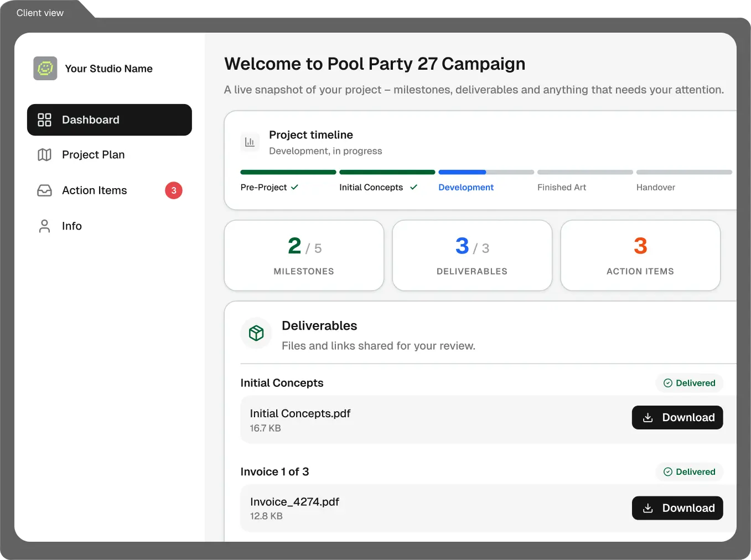Click the Initial Concepts deliverable heading
The image size is (751, 560).
[282, 383]
